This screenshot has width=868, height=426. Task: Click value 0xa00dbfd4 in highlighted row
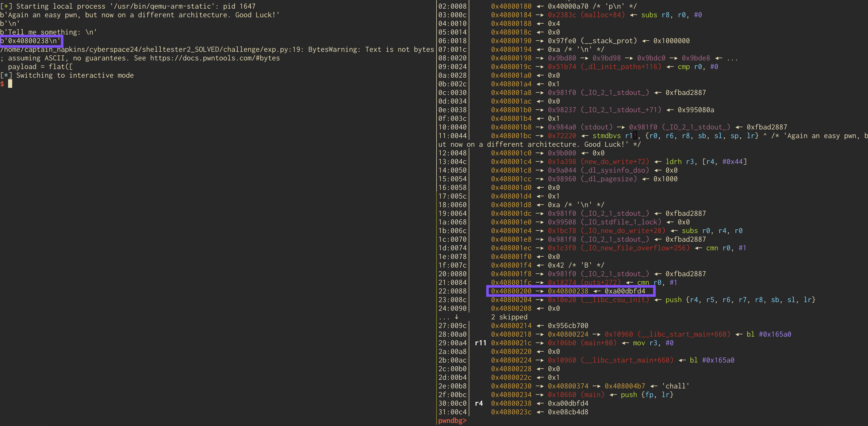(625, 291)
